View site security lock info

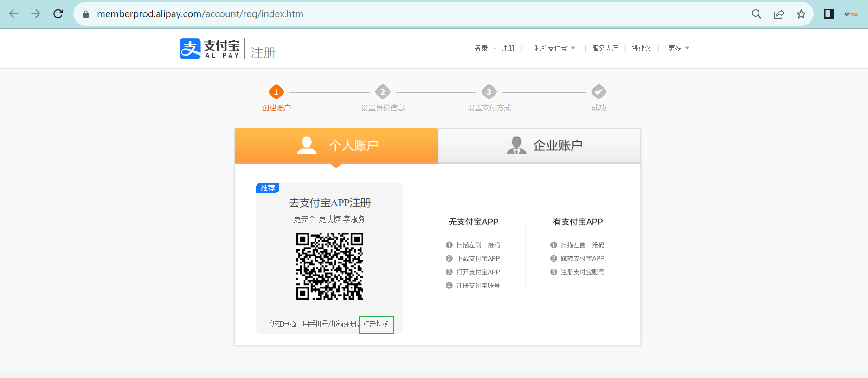click(x=86, y=14)
